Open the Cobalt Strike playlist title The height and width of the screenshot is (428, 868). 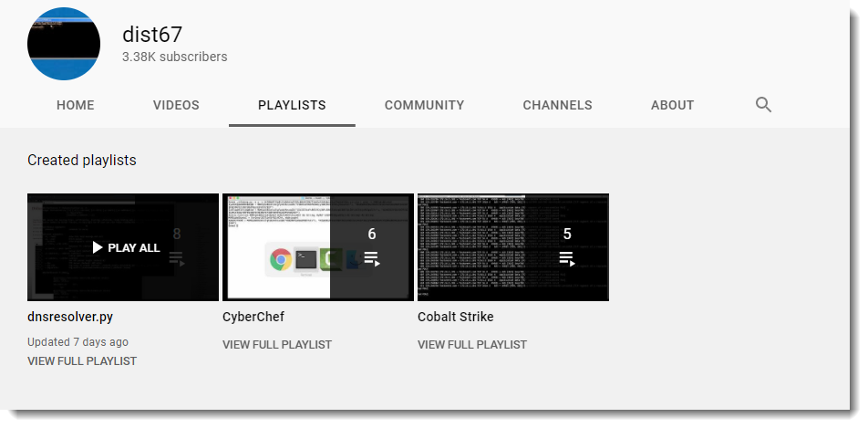(x=457, y=318)
